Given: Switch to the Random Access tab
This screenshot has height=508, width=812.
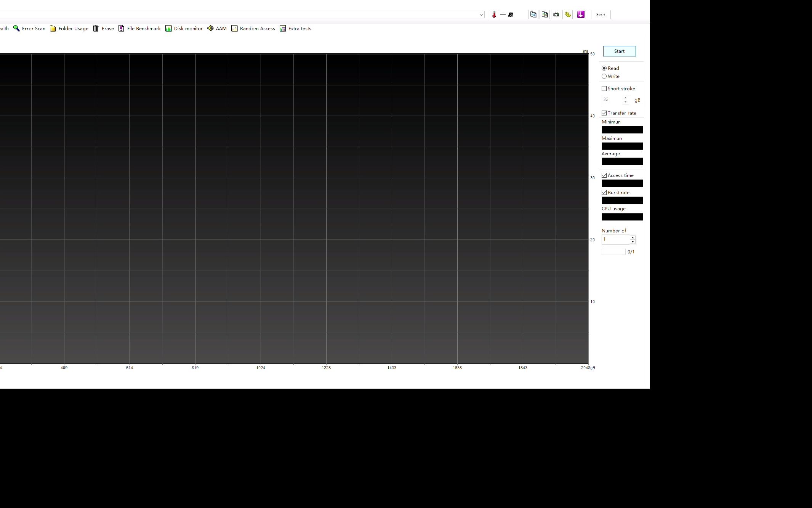Looking at the screenshot, I should [x=253, y=29].
